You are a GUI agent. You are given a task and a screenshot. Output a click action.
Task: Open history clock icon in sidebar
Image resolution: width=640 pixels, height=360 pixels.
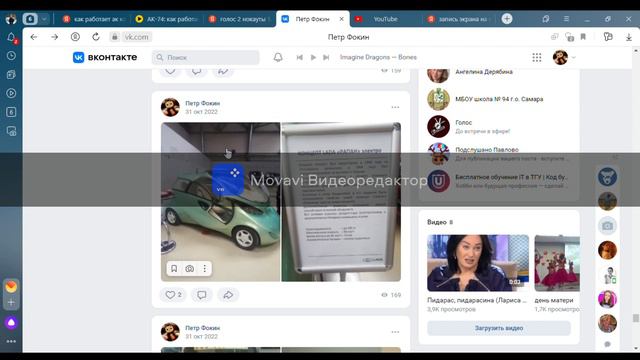(11, 56)
